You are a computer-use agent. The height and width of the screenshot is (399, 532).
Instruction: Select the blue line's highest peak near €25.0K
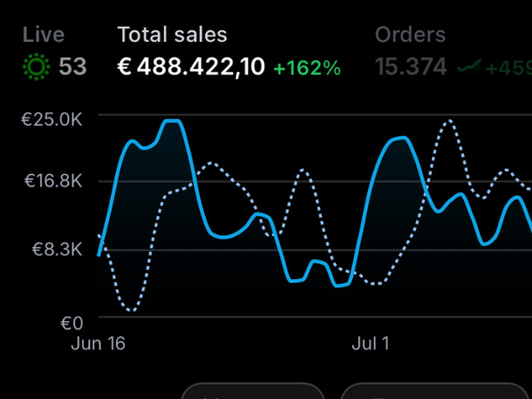[x=172, y=121]
